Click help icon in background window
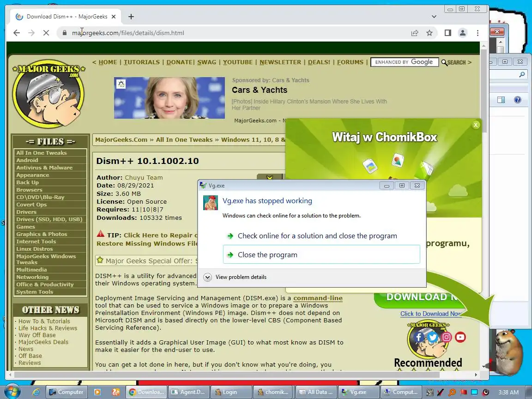This screenshot has width=532, height=399. (x=517, y=100)
